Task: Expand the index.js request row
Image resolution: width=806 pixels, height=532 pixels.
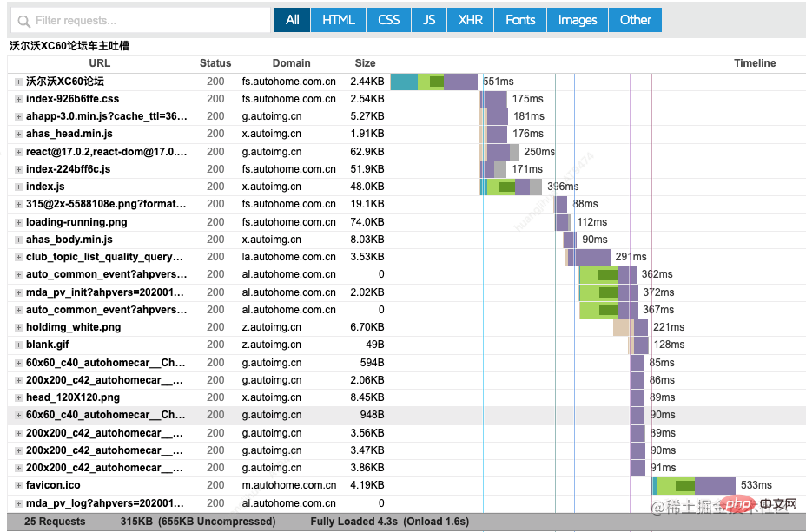Action: click(18, 187)
